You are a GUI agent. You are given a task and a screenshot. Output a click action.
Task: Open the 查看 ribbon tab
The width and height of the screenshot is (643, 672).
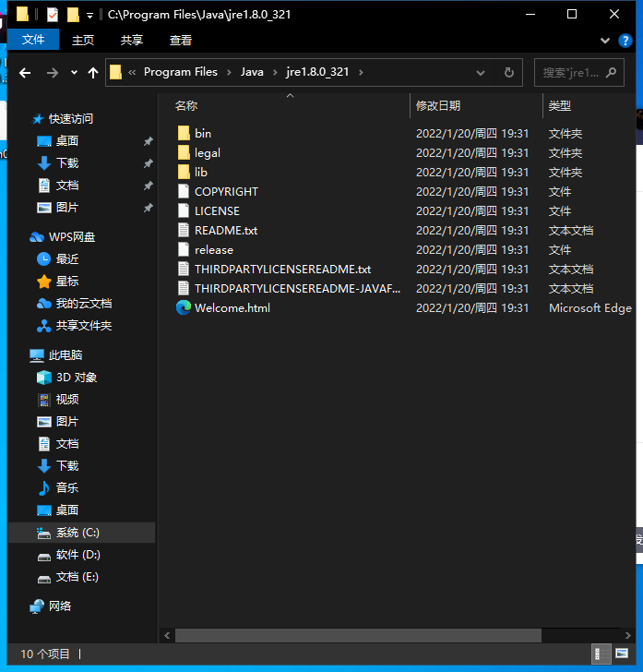pyautogui.click(x=180, y=41)
